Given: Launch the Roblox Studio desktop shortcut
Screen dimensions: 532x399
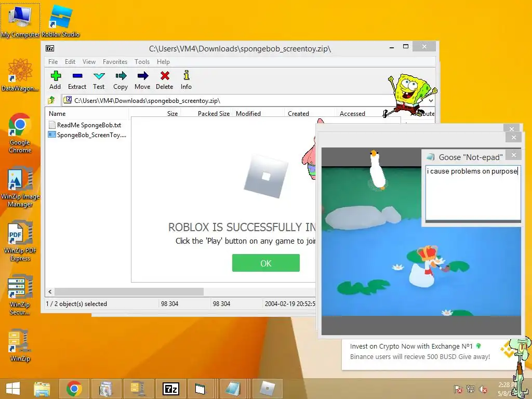Looking at the screenshot, I should (x=61, y=21).
